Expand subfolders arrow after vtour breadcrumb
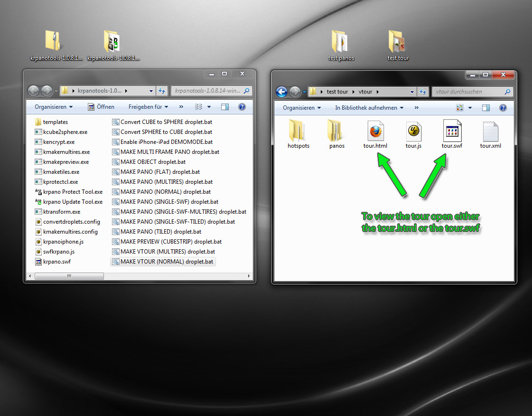 [x=377, y=92]
